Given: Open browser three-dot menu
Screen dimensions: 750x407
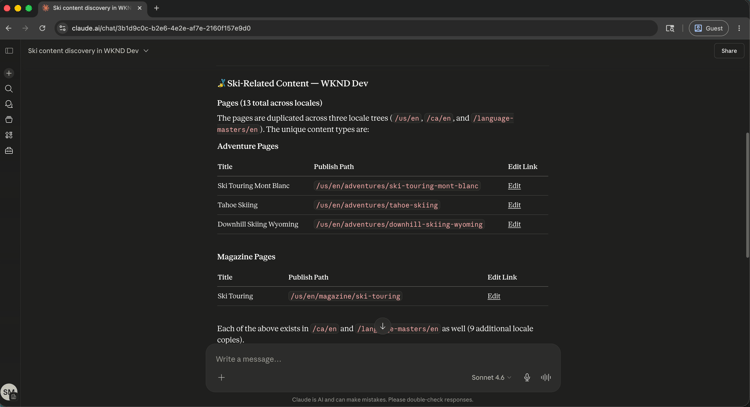Looking at the screenshot, I should [739, 28].
